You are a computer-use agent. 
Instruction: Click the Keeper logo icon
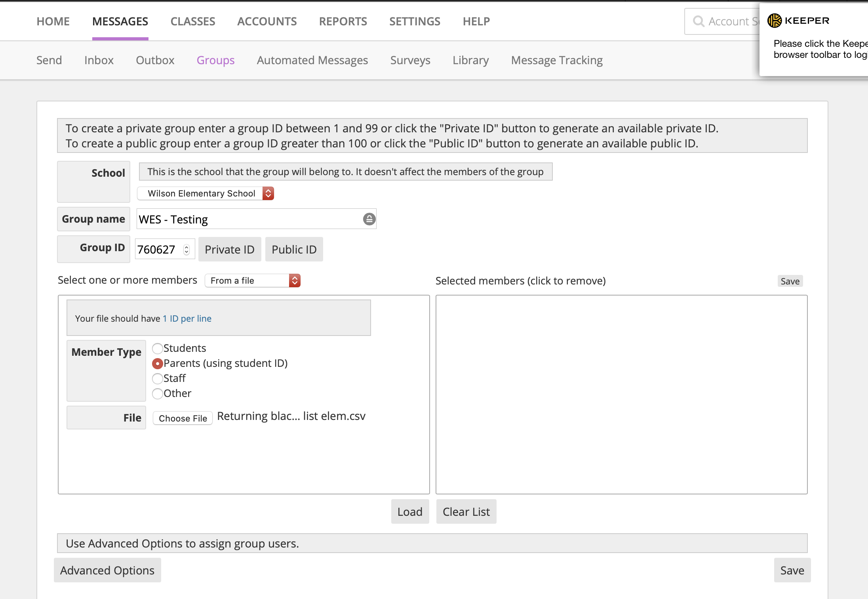(775, 21)
